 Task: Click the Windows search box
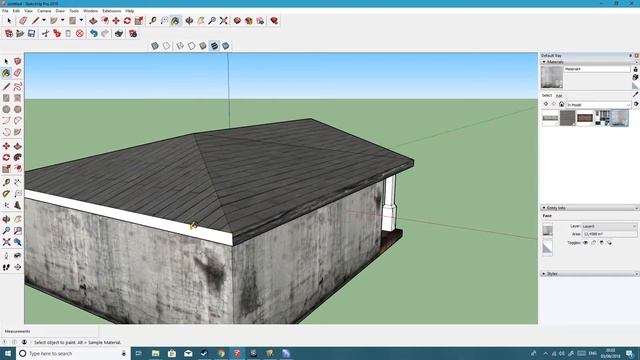tap(73, 353)
